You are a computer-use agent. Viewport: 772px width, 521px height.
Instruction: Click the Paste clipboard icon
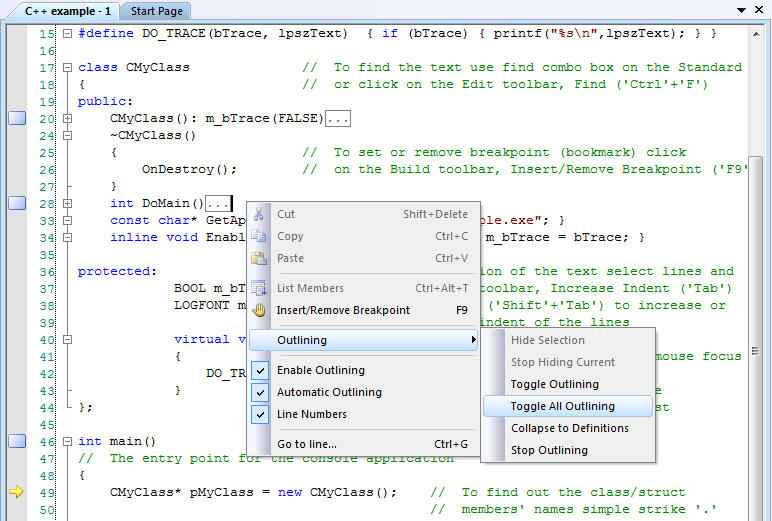point(259,258)
